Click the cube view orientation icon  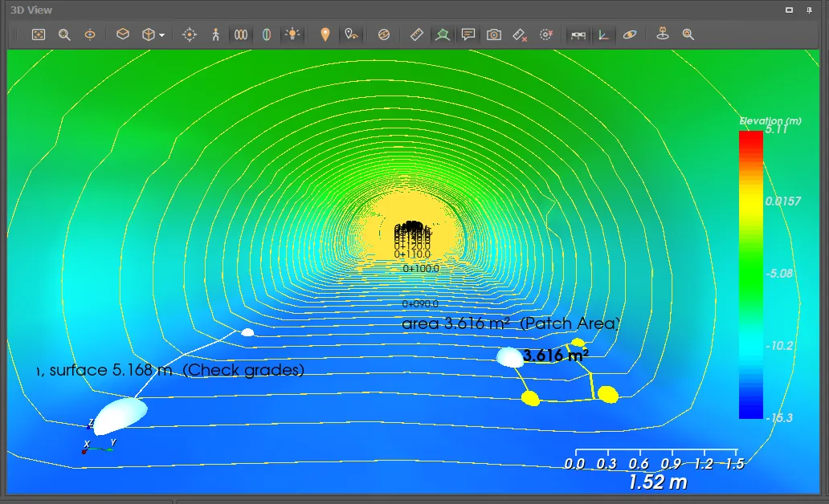[149, 35]
